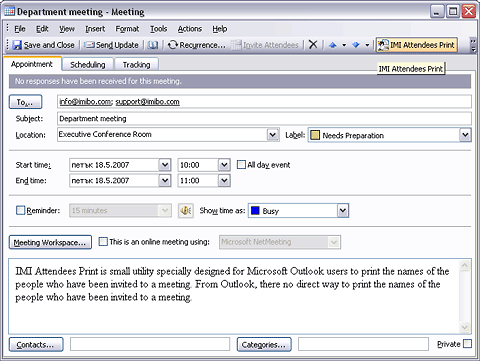The width and height of the screenshot is (480, 361).
Task: Click the info@imibo.com recipient
Action: [86, 102]
